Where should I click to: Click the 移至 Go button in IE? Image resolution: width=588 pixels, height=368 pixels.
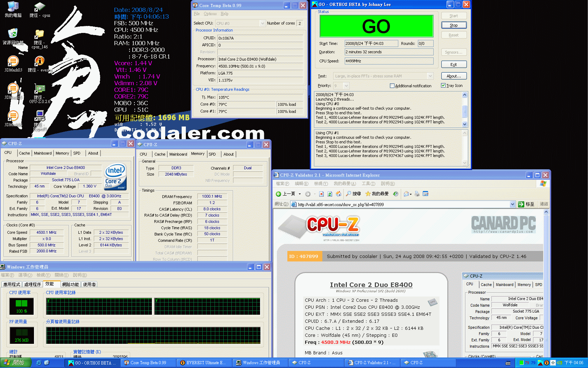click(x=526, y=204)
